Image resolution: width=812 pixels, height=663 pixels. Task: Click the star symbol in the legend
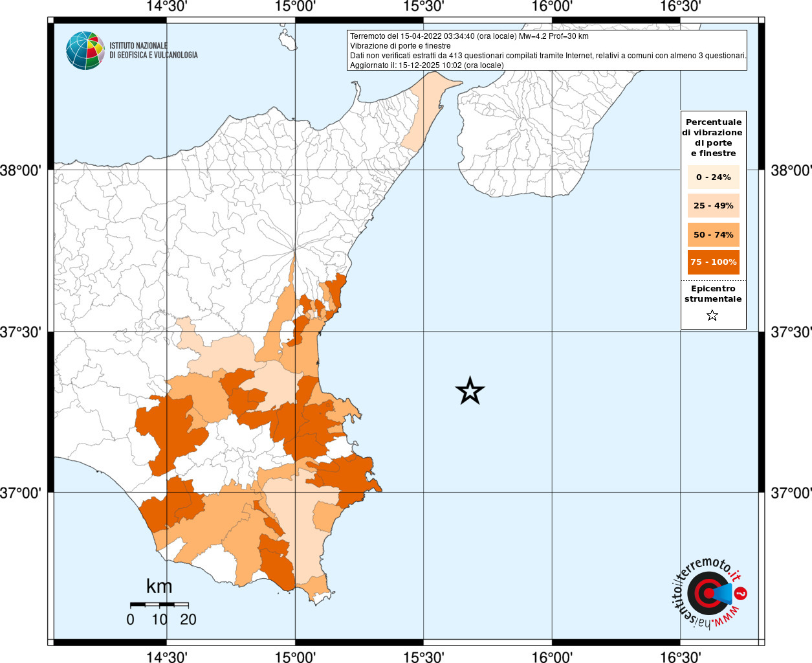pyautogui.click(x=712, y=316)
